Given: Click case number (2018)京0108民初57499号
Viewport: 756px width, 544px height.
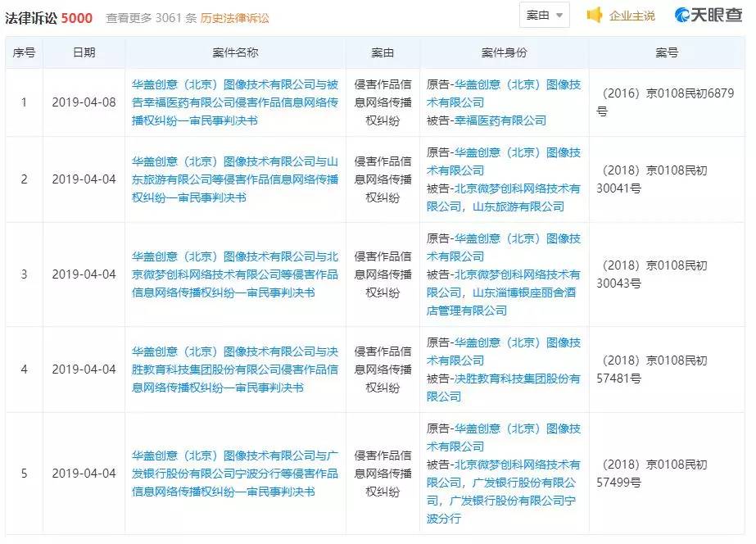Looking at the screenshot, I should (652, 474).
